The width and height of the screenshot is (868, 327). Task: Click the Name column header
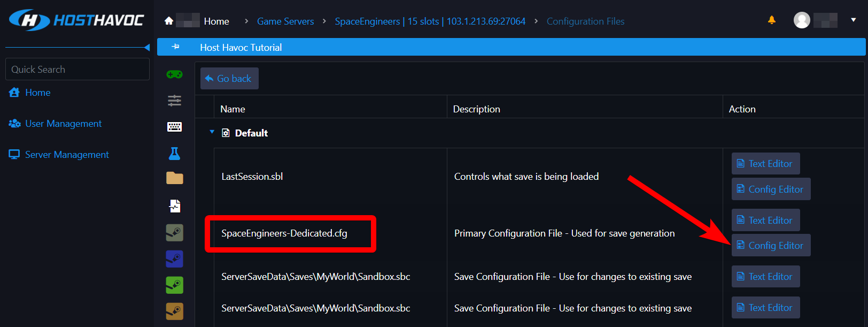pos(233,109)
